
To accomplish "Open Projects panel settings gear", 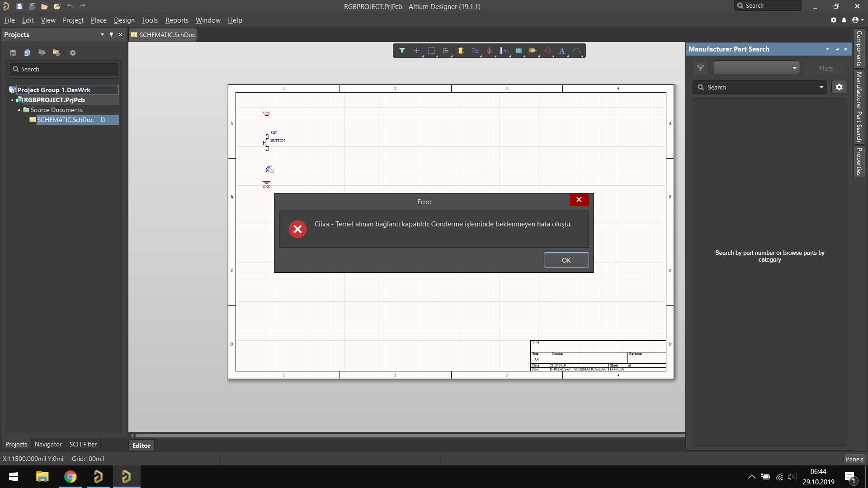I will (72, 53).
